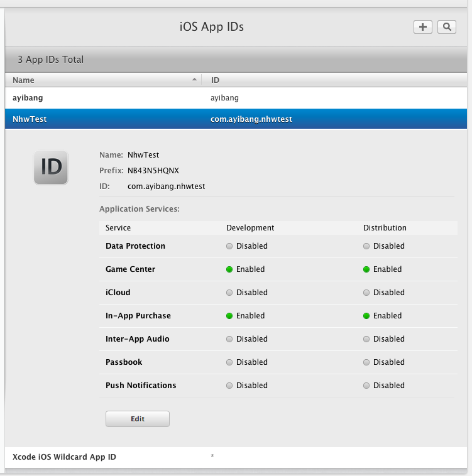Collapse the selected NhwTest row

coord(236,119)
